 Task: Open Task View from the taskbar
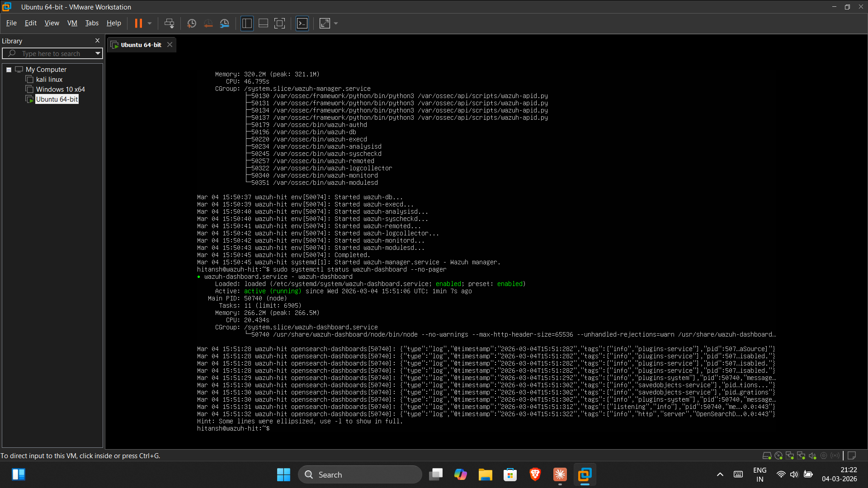(436, 475)
